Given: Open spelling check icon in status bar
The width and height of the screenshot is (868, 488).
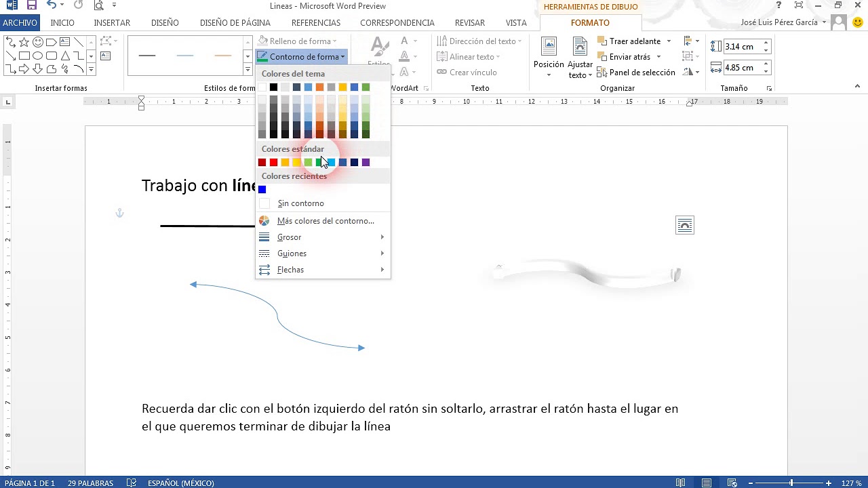Looking at the screenshot, I should coord(132,483).
